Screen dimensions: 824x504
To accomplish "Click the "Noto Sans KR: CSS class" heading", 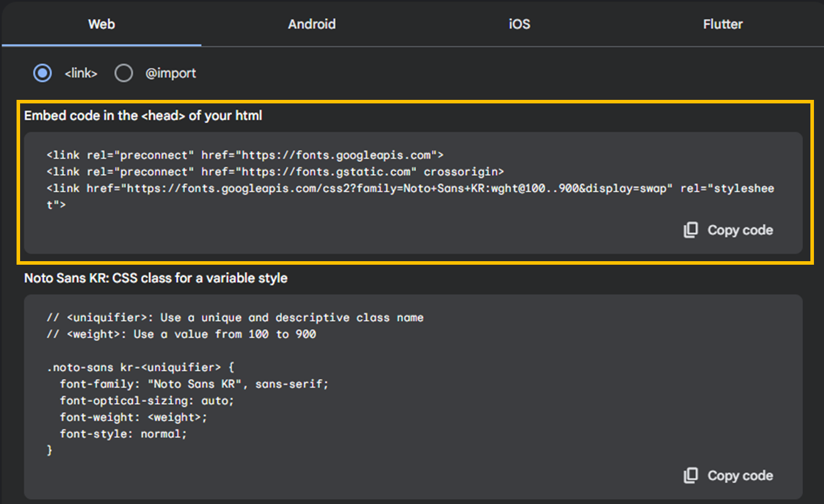I will 155,278.
